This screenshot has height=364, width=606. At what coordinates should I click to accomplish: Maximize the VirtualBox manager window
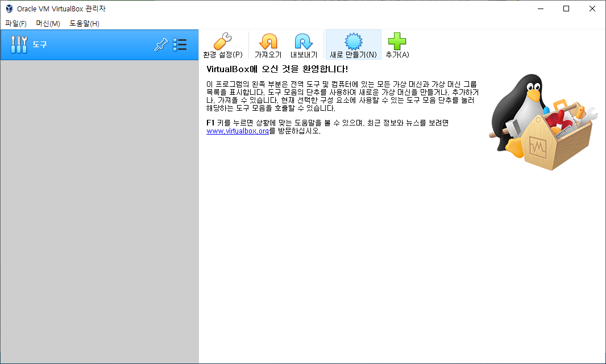click(x=566, y=9)
